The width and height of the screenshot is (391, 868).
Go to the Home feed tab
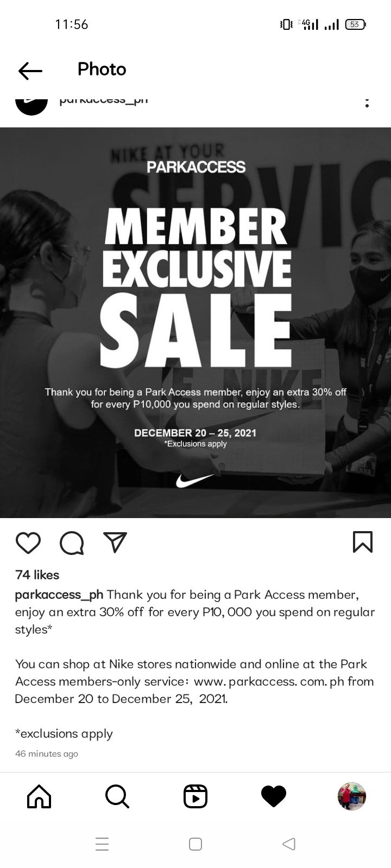click(x=39, y=796)
